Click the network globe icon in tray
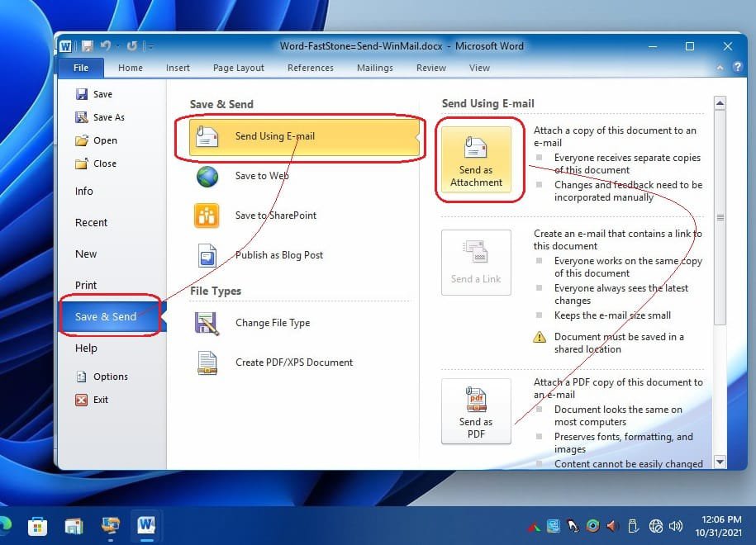The height and width of the screenshot is (545, 756). [656, 526]
